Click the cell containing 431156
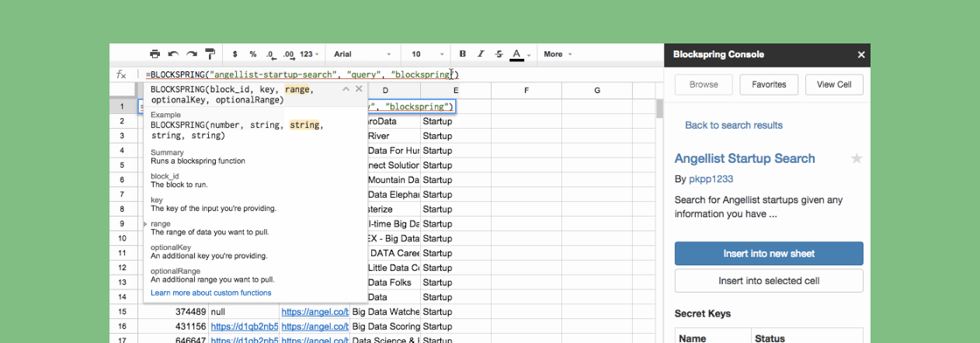 (173, 327)
